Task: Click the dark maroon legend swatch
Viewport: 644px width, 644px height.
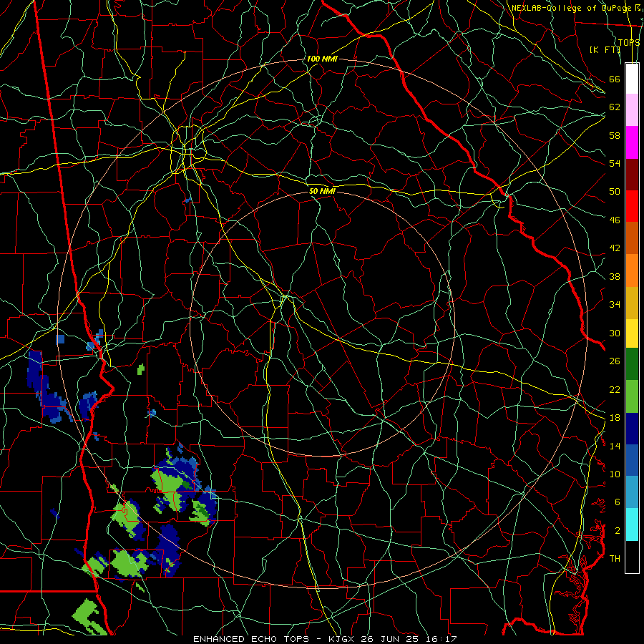Action: (x=632, y=174)
